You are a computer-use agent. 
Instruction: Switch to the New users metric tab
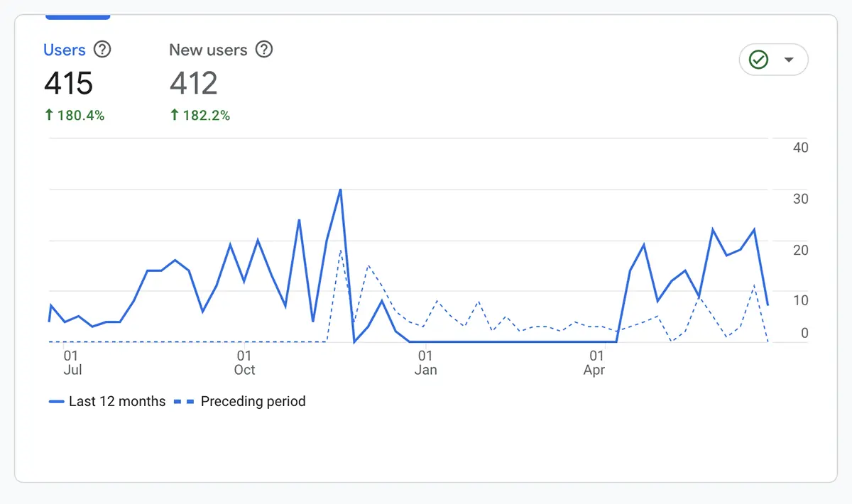(x=208, y=50)
